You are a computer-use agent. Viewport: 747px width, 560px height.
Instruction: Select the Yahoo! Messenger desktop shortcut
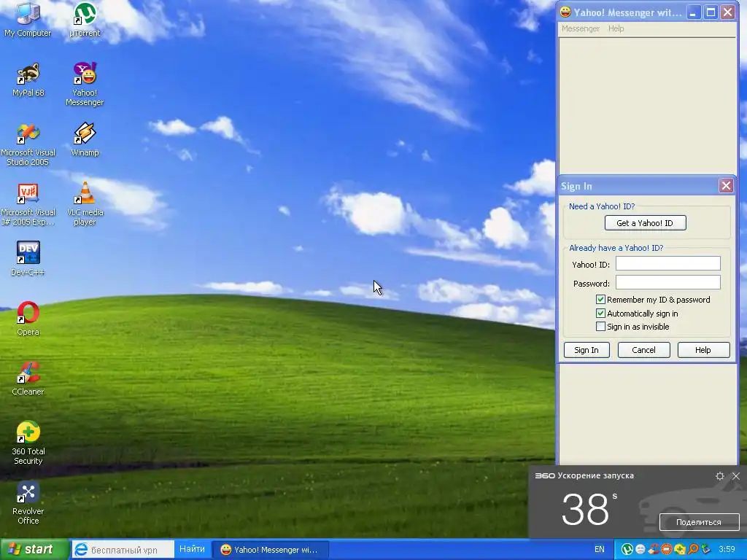pyautogui.click(x=85, y=84)
